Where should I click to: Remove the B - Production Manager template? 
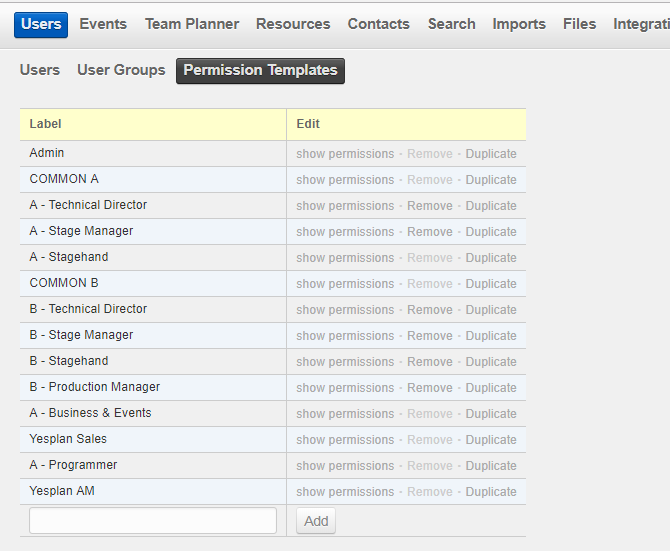[430, 388]
